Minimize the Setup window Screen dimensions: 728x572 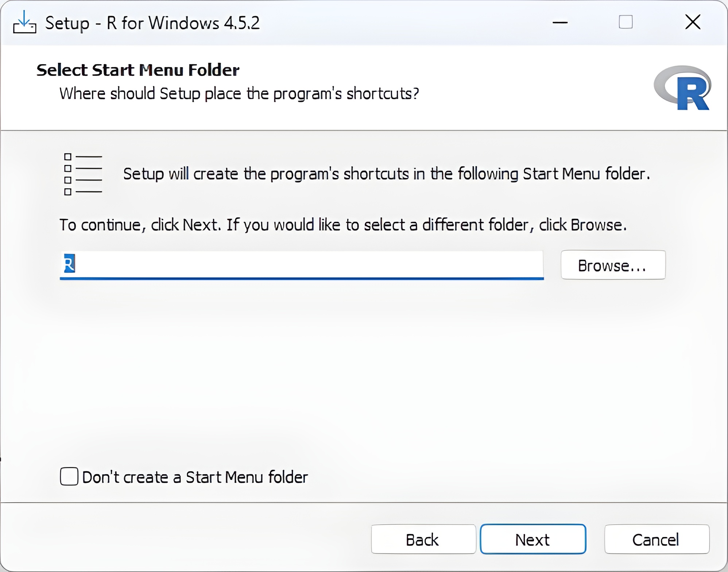click(560, 23)
